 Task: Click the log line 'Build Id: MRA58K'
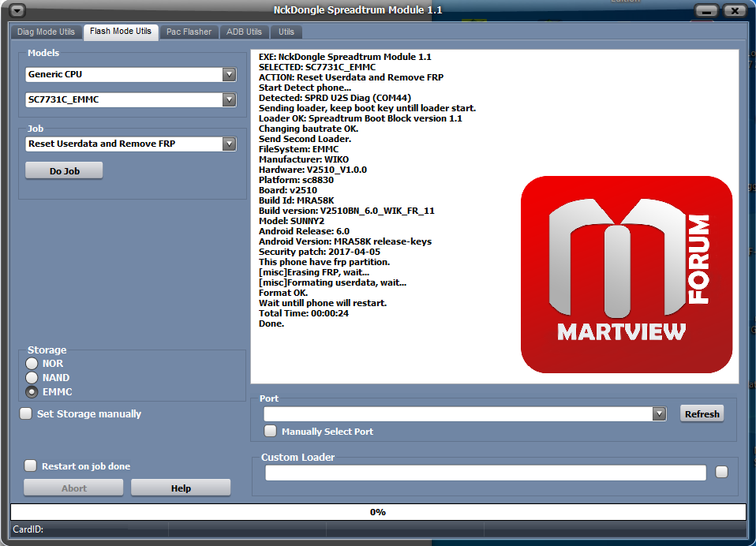click(297, 200)
